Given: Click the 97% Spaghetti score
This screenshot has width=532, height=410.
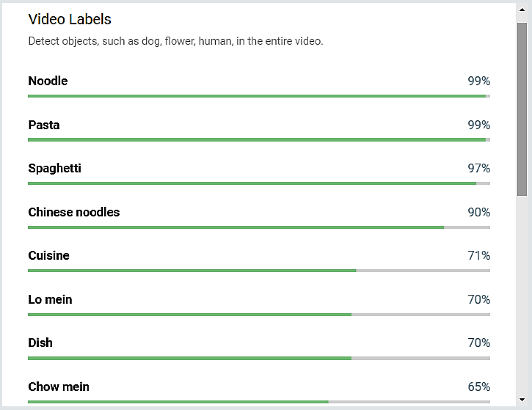Looking at the screenshot, I should [x=479, y=169].
